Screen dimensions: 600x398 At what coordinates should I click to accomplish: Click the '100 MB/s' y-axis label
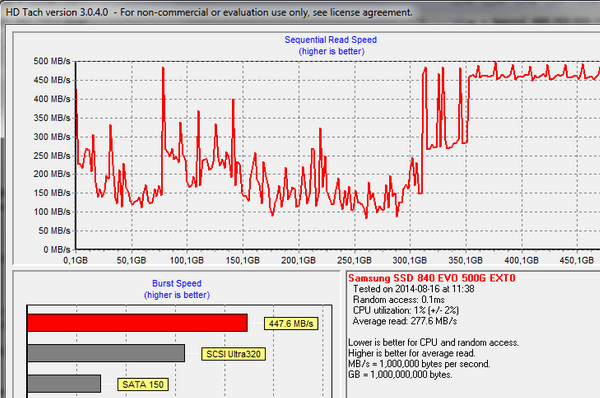(52, 212)
